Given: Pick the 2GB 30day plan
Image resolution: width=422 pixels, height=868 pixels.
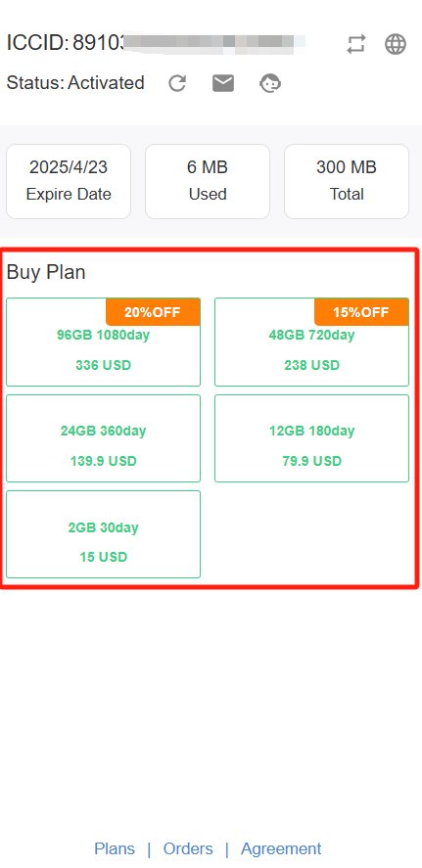Looking at the screenshot, I should [x=103, y=534].
